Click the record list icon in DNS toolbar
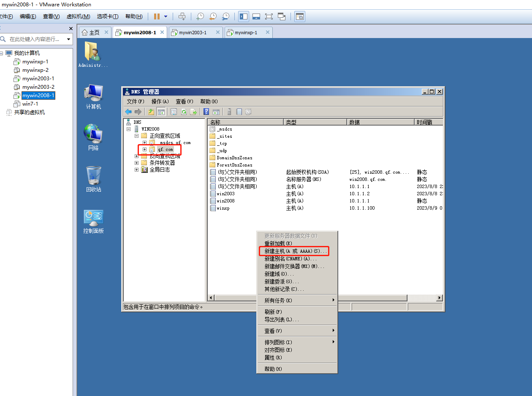 pos(239,112)
